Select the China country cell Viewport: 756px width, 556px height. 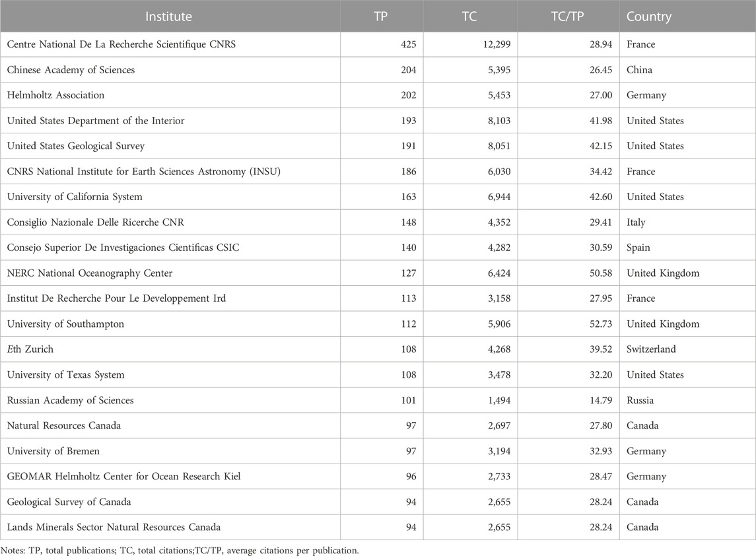point(639,70)
